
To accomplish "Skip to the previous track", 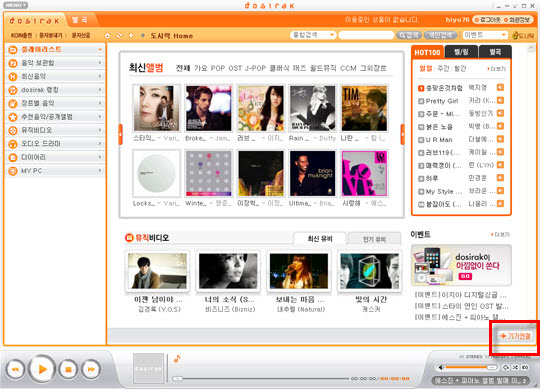I will [x=15, y=369].
